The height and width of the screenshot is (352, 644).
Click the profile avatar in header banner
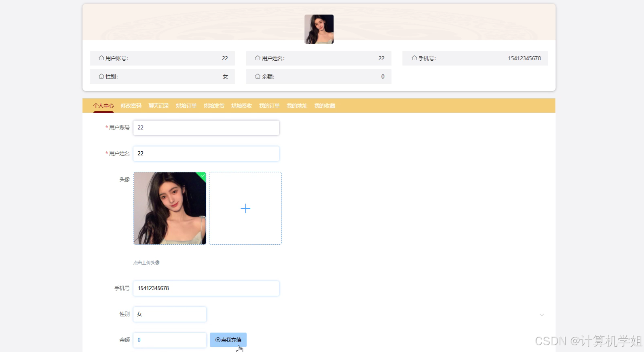319,29
